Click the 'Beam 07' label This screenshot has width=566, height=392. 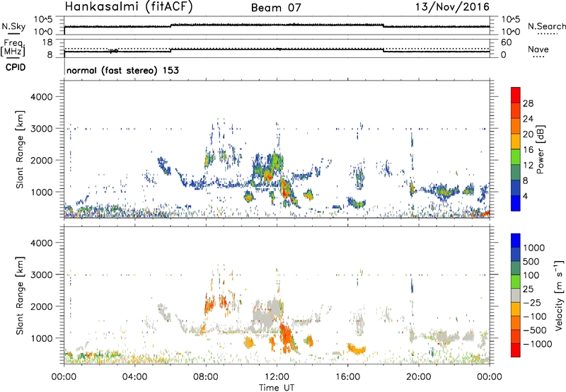(x=276, y=8)
